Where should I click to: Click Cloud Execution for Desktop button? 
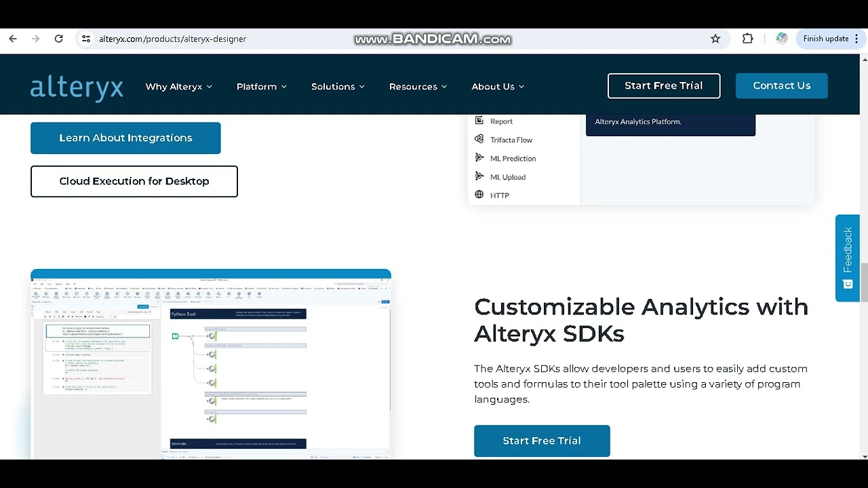[134, 182]
